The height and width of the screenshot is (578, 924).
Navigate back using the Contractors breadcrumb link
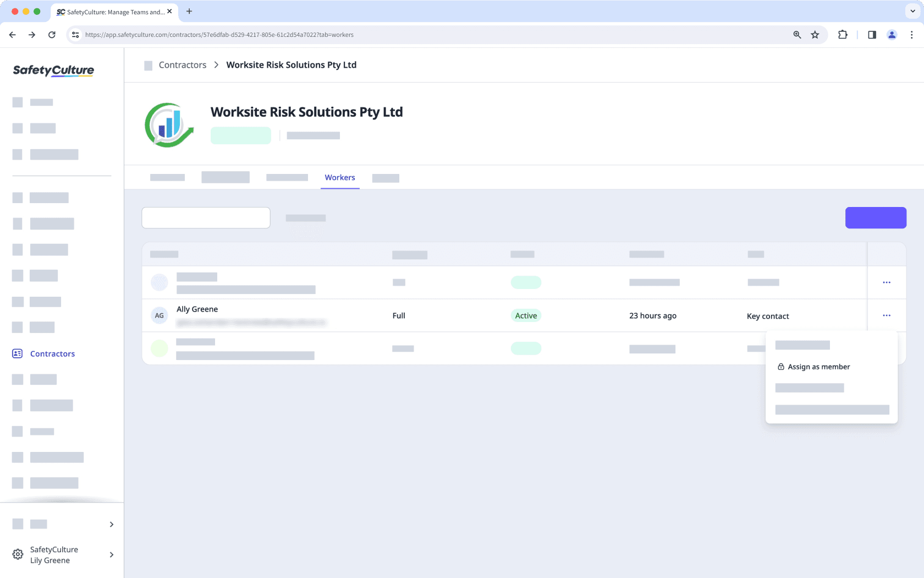pyautogui.click(x=182, y=64)
